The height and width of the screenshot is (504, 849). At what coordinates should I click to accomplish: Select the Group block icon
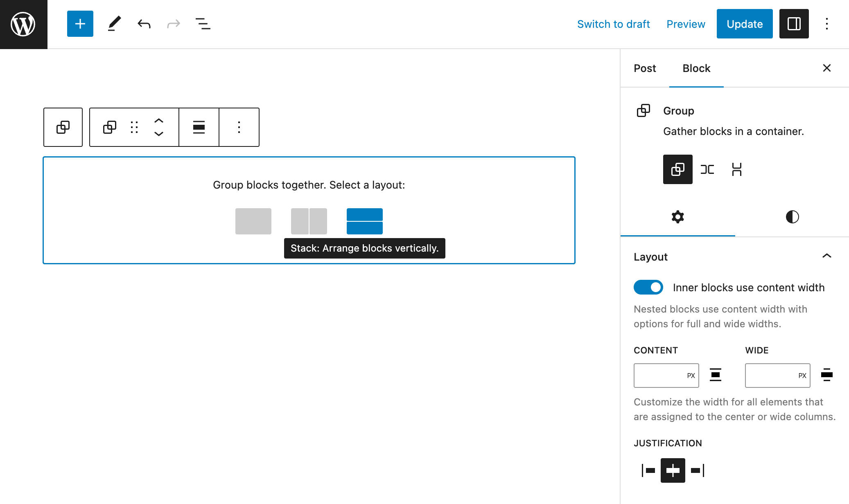tap(643, 110)
